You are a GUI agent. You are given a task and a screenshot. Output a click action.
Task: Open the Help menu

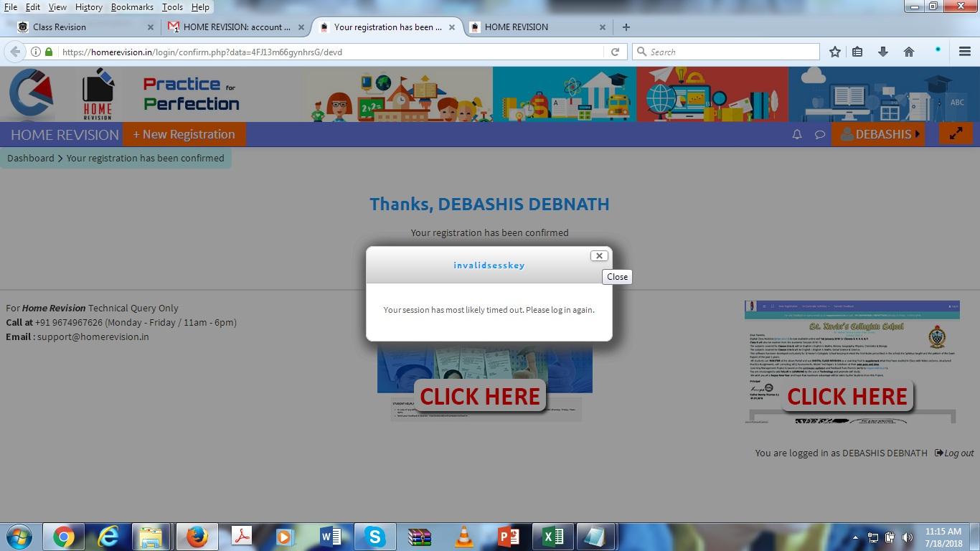click(x=200, y=6)
